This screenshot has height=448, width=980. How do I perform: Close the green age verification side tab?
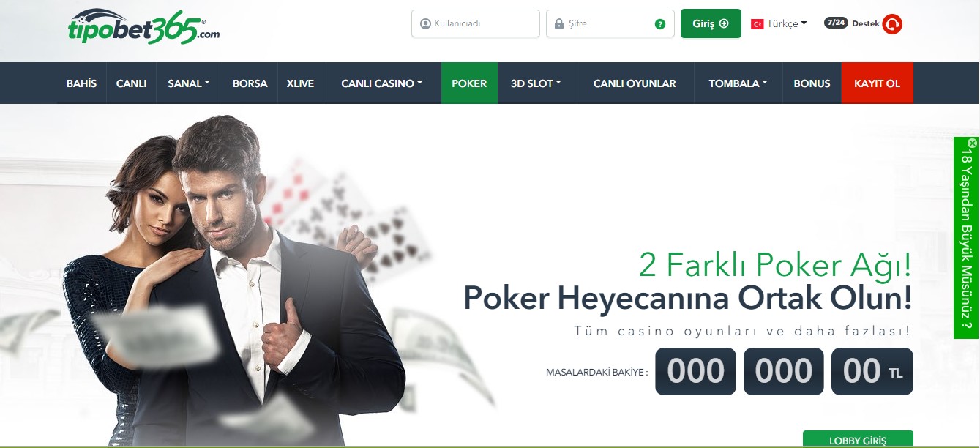(x=972, y=143)
